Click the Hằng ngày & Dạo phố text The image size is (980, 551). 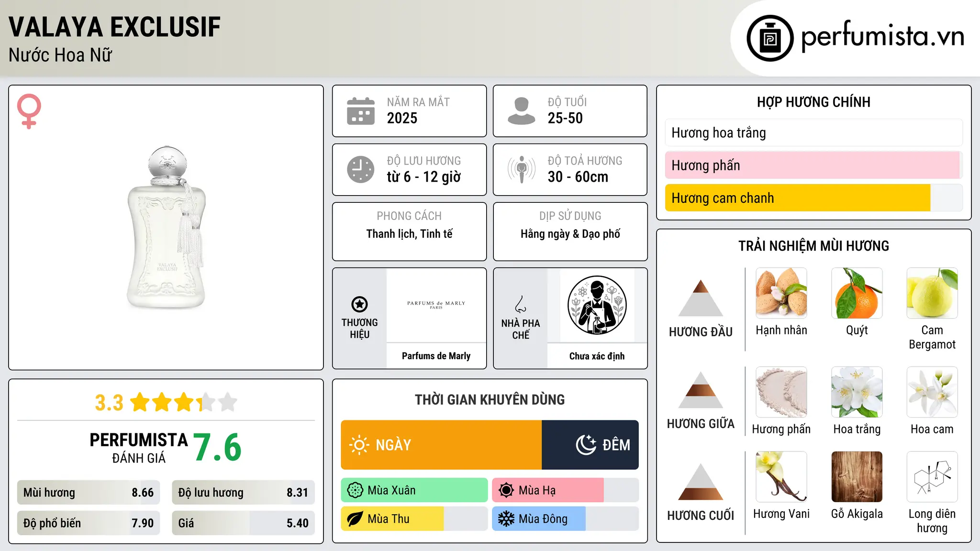click(x=570, y=234)
